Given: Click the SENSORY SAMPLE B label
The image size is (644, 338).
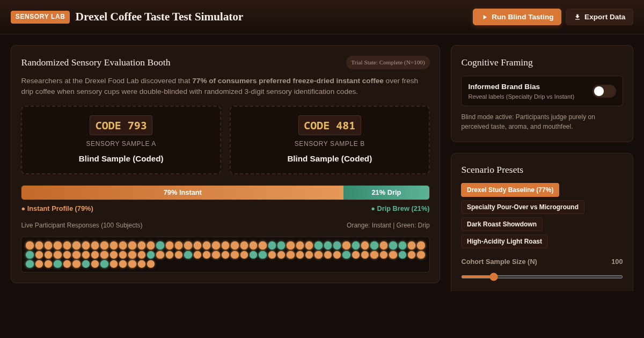Looking at the screenshot, I should [330, 144].
